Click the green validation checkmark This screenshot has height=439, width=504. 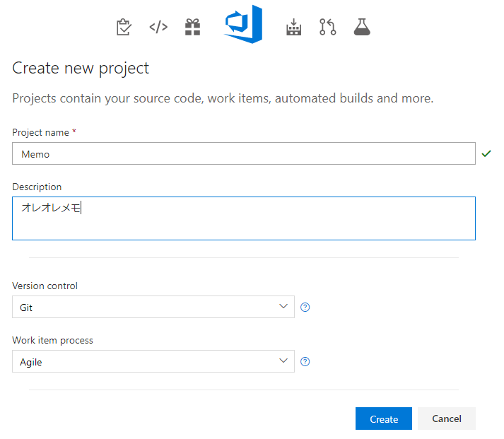(x=486, y=153)
